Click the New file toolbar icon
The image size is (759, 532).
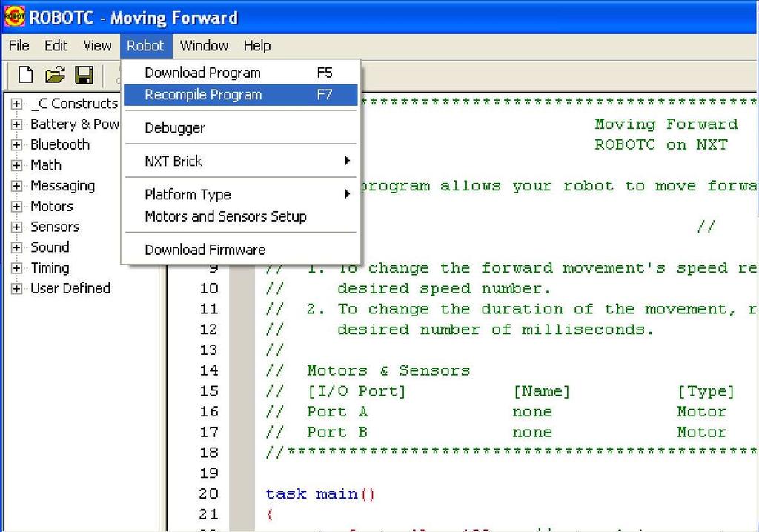(26, 76)
